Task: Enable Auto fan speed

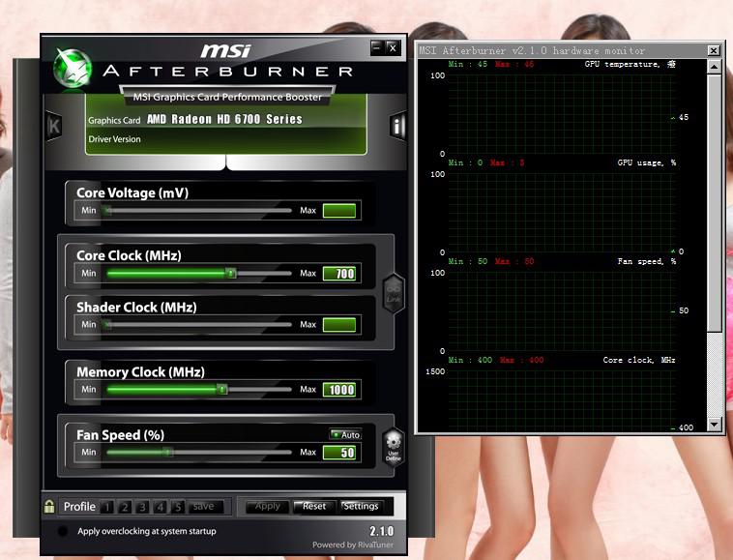Action: tap(345, 434)
